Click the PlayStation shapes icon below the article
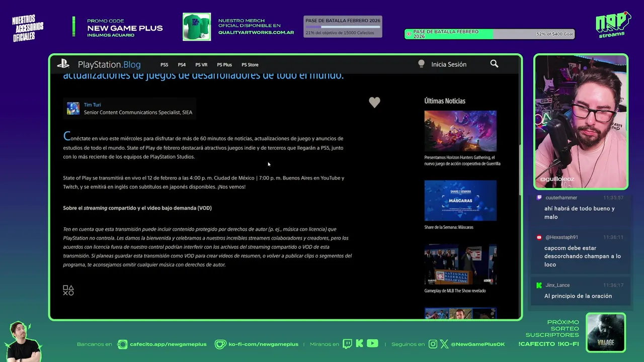Screen dimensions: 644x362 (68, 290)
